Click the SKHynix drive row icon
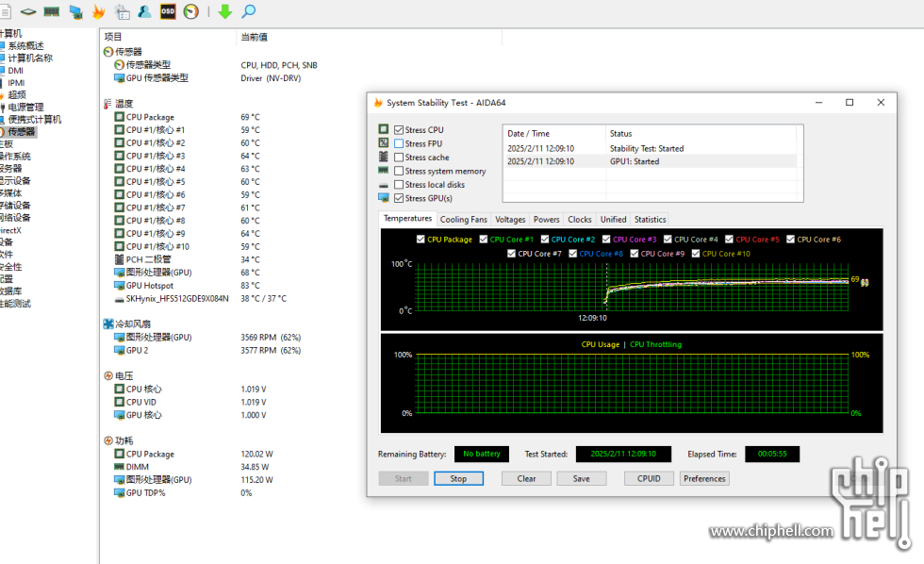Image resolution: width=924 pixels, height=564 pixels. pos(119,299)
